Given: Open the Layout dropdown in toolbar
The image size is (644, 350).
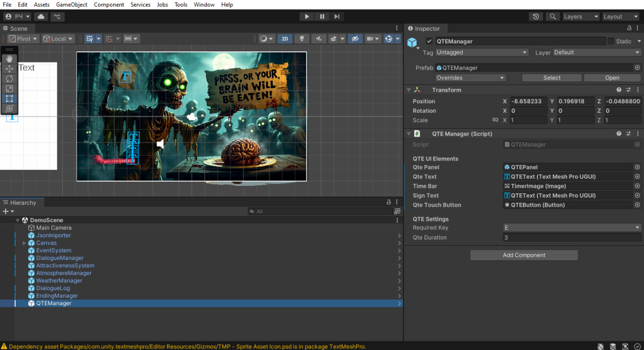Looking at the screenshot, I should pyautogui.click(x=621, y=17).
